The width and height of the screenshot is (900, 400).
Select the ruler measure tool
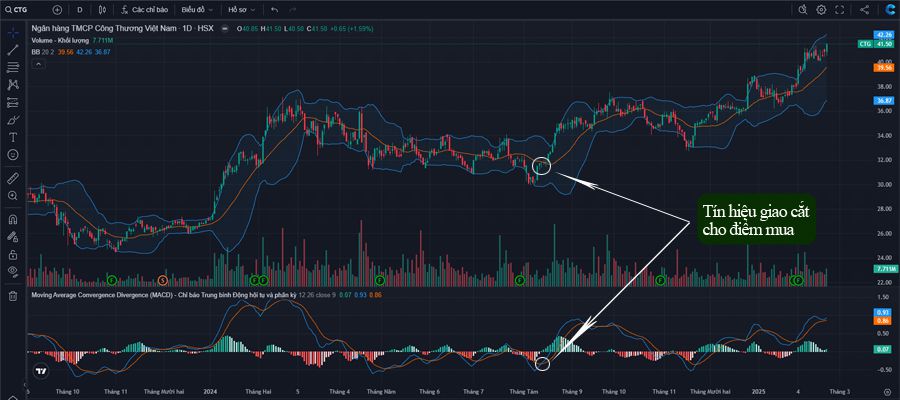(x=13, y=178)
